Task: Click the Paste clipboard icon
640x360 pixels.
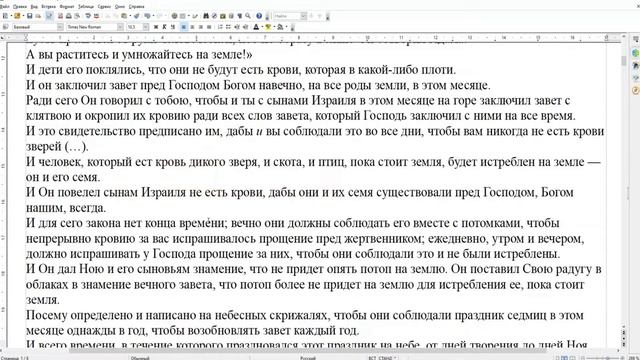Action: pos(124,16)
